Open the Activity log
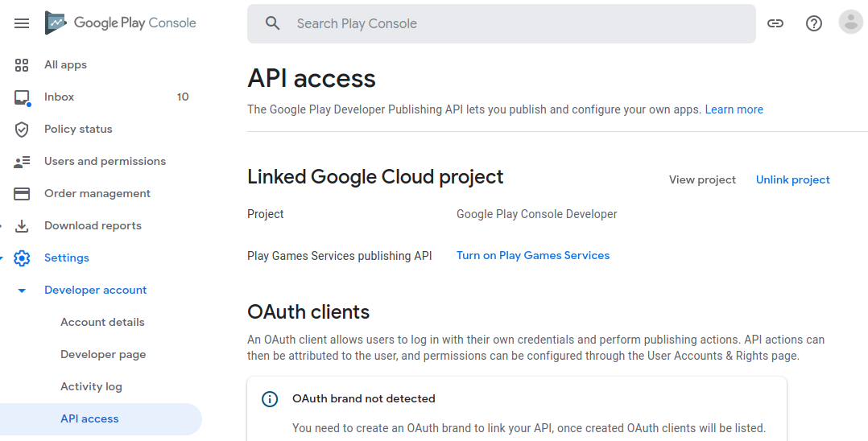 [91, 387]
